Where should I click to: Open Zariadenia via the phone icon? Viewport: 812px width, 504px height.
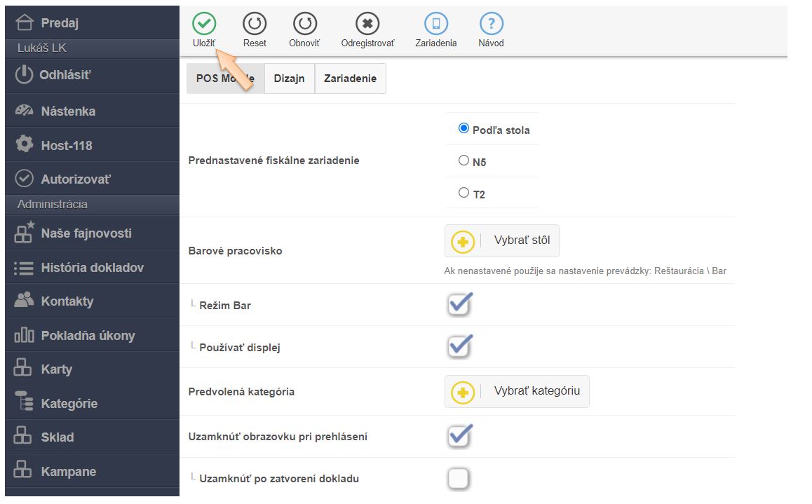[x=435, y=25]
